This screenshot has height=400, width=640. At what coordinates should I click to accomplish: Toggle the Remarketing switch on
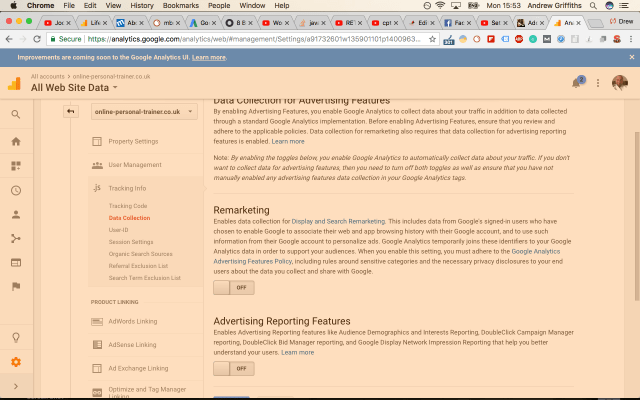tap(234, 287)
